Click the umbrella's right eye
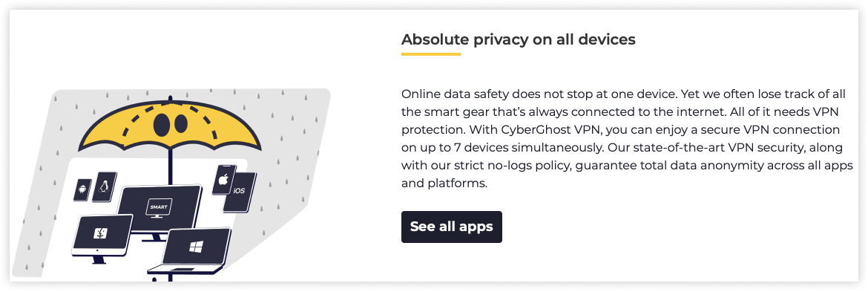Image resolution: width=868 pixels, height=292 pixels. click(180, 124)
